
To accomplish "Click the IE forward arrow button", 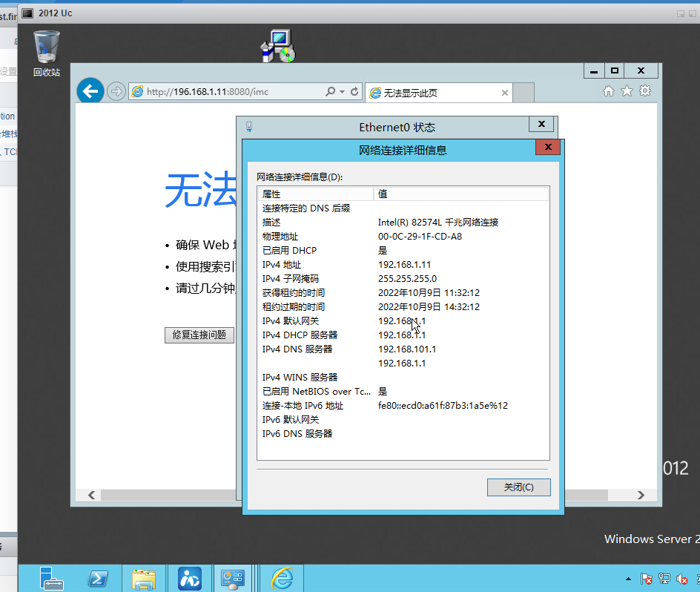I will click(x=116, y=91).
